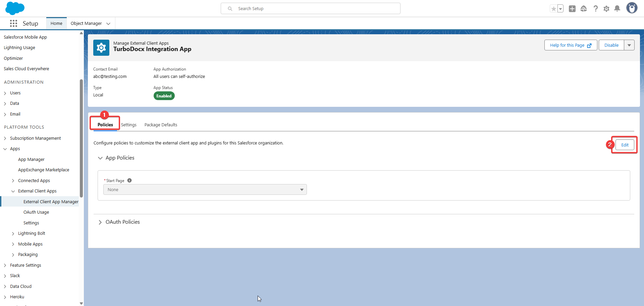
Task: Click the Salesforce cloud logo
Action: point(15,8)
